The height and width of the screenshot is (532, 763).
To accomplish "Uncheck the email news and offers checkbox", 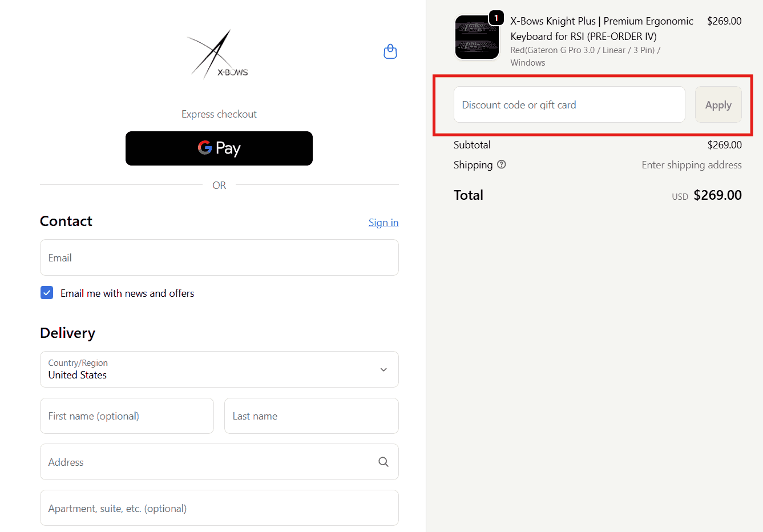I will coord(47,293).
